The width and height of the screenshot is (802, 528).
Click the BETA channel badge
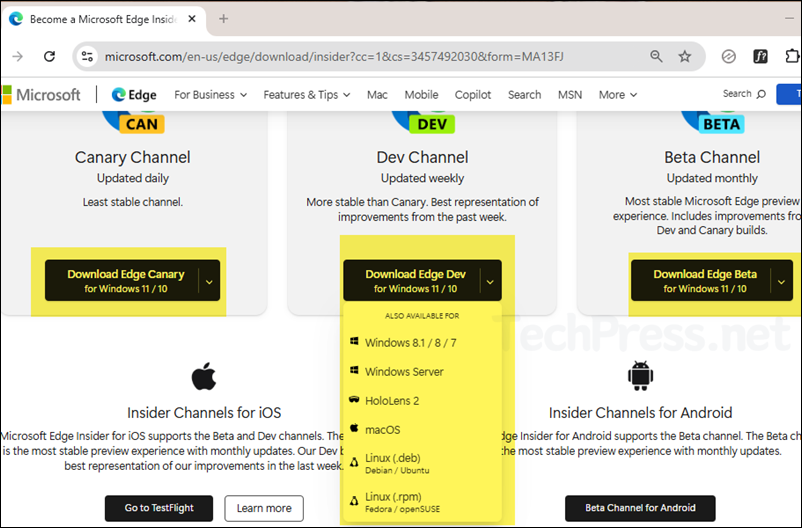point(722,124)
